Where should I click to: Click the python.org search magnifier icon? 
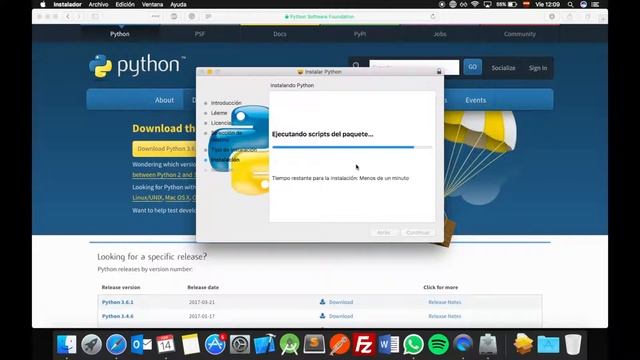tap(356, 65)
